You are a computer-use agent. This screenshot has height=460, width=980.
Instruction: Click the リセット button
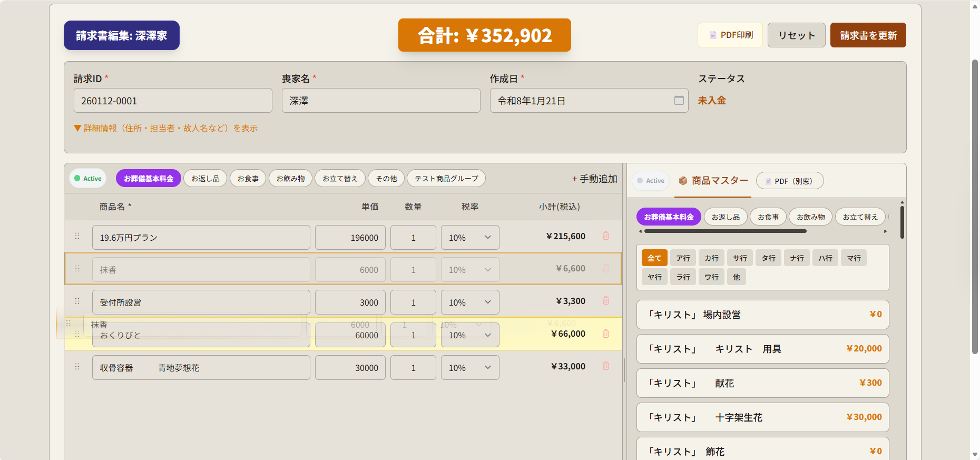tap(796, 35)
